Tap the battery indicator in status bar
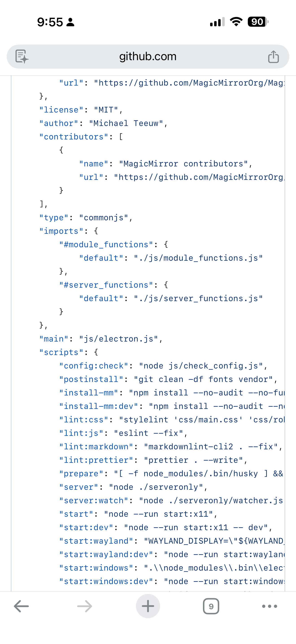 258,22
